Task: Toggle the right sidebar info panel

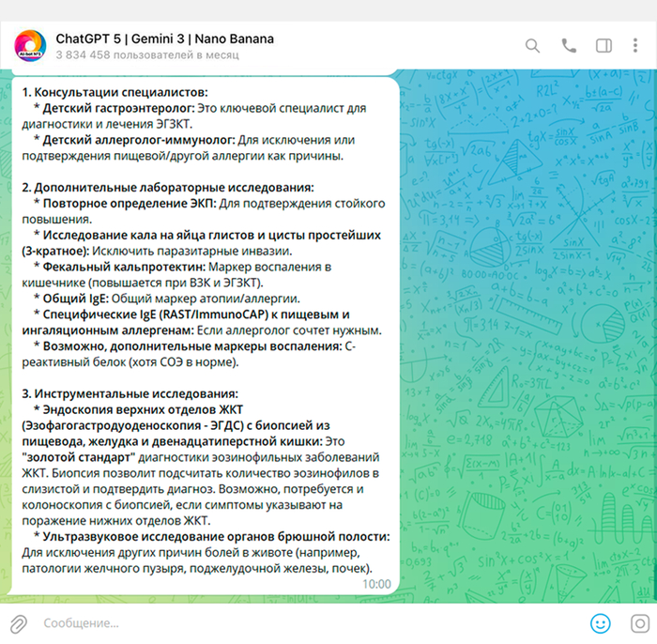Action: [604, 45]
